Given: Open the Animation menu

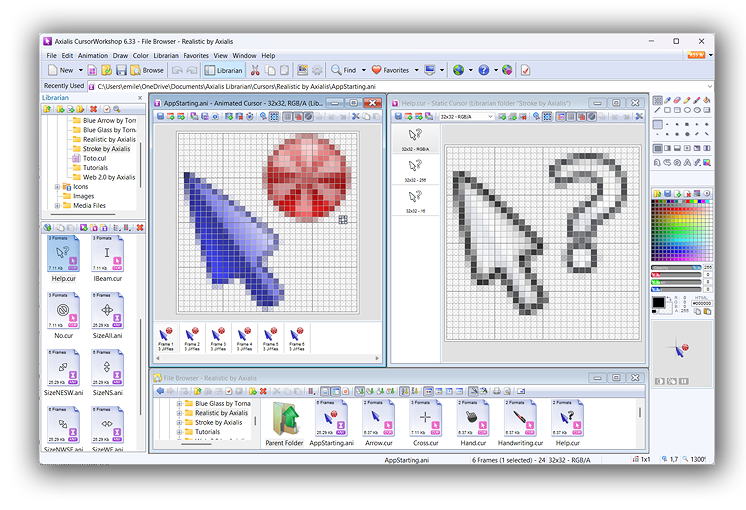Looking at the screenshot, I should (x=93, y=56).
